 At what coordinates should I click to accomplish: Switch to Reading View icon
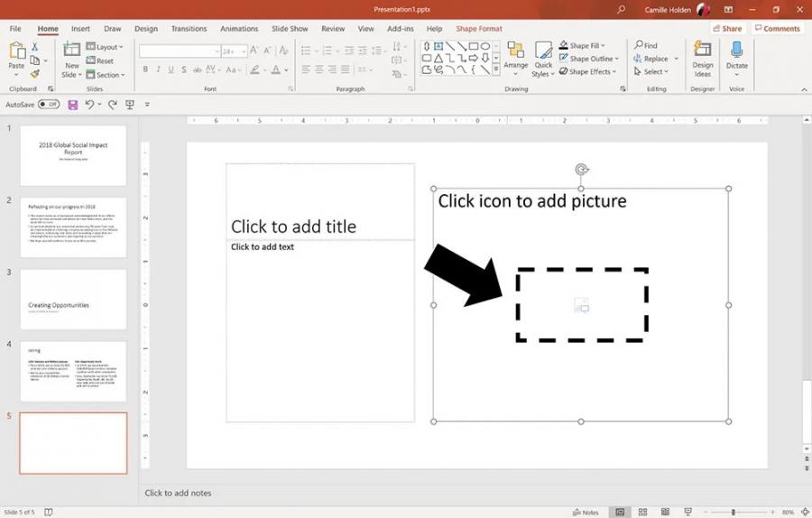665,512
